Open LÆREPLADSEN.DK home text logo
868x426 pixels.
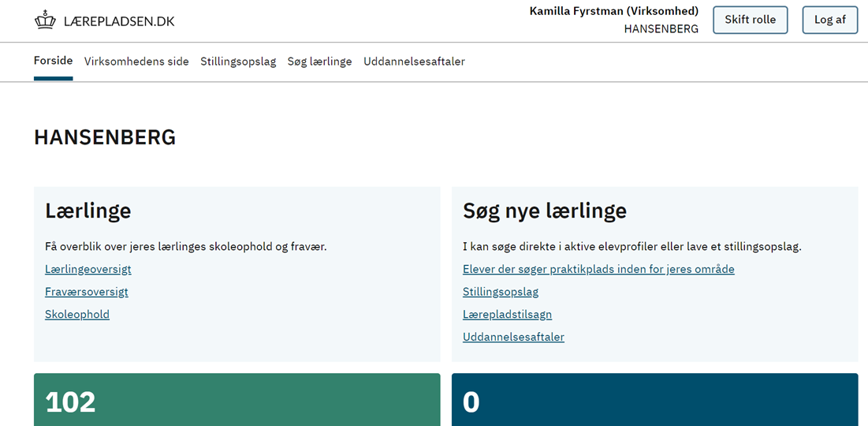(x=119, y=21)
